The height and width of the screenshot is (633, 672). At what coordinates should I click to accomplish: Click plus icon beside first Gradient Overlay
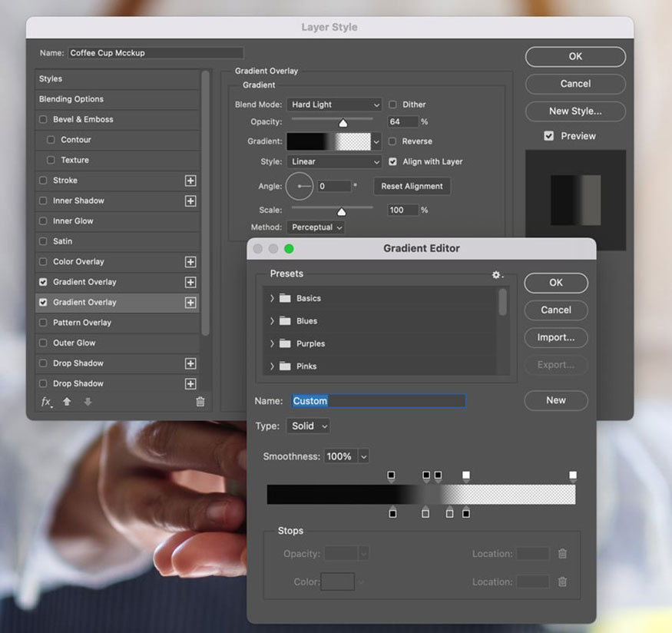pyautogui.click(x=190, y=282)
